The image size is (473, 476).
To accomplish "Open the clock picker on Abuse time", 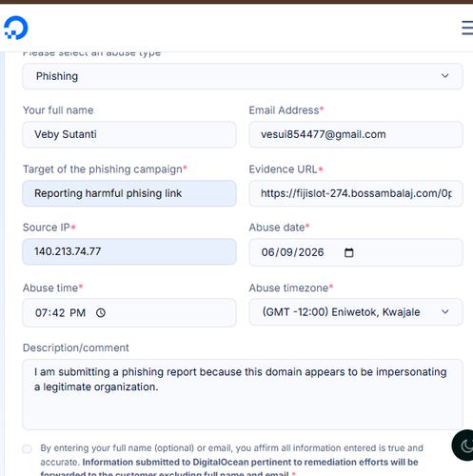I will coord(101,313).
